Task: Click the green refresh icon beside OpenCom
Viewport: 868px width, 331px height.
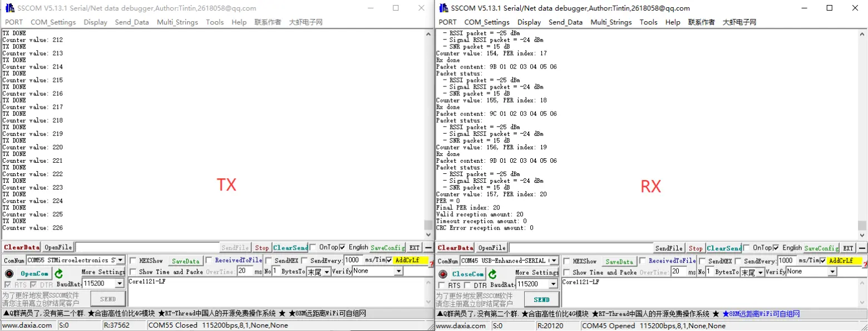Action: 58,274
